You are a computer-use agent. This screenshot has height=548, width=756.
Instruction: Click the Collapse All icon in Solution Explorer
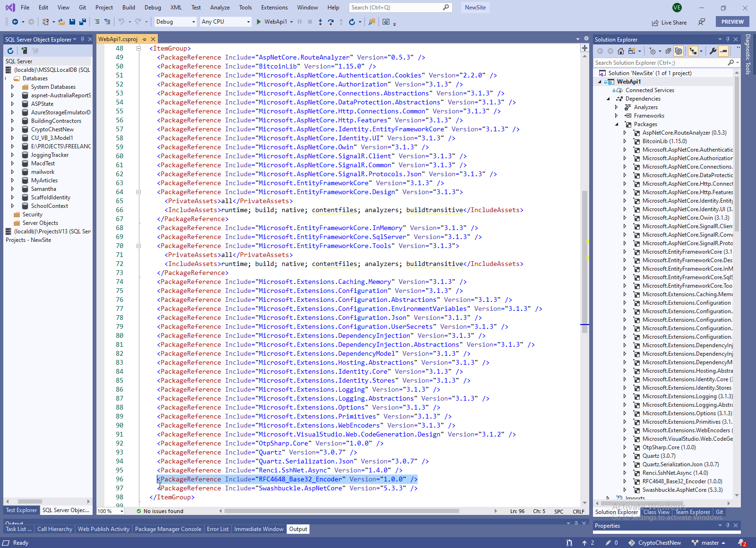[668, 51]
